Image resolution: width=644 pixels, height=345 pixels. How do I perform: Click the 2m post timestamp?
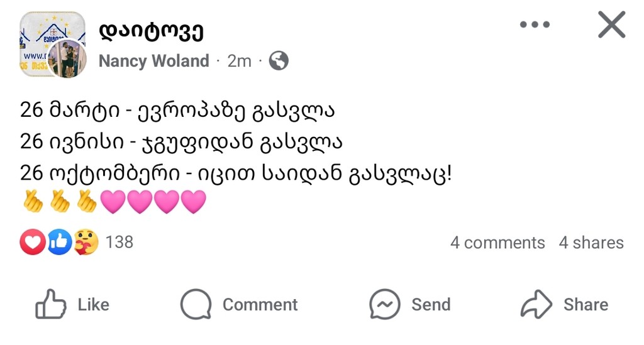[x=239, y=61]
